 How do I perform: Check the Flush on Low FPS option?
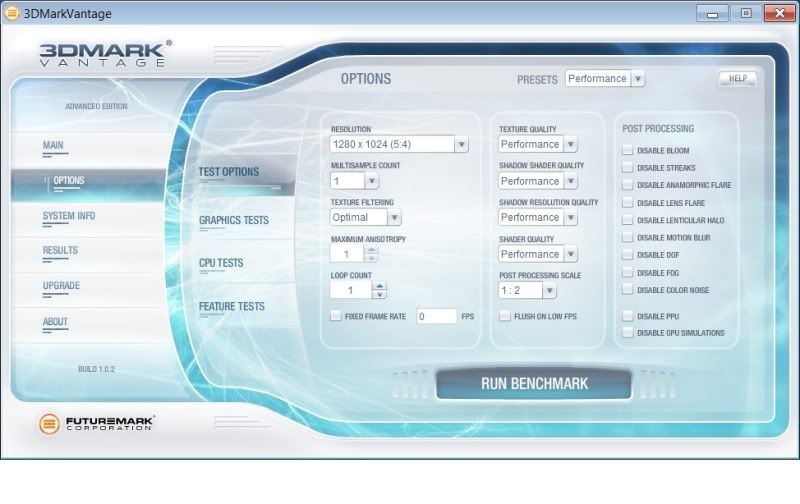505,316
